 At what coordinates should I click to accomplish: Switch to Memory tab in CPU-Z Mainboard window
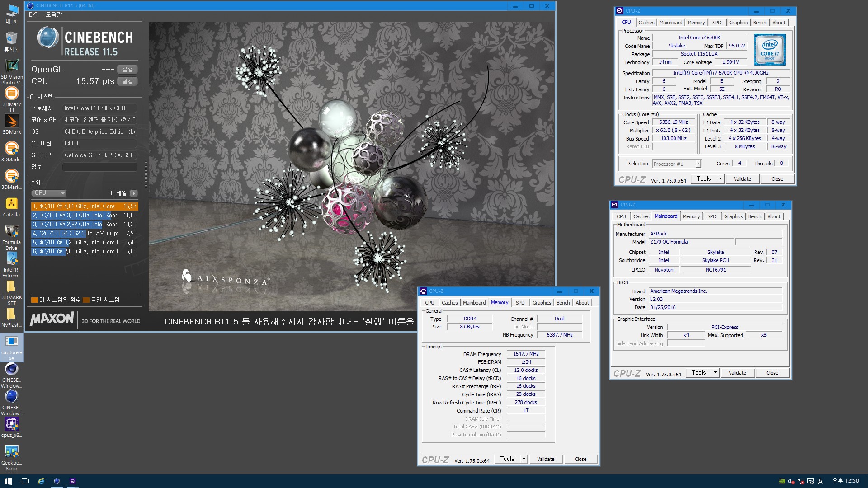click(691, 216)
